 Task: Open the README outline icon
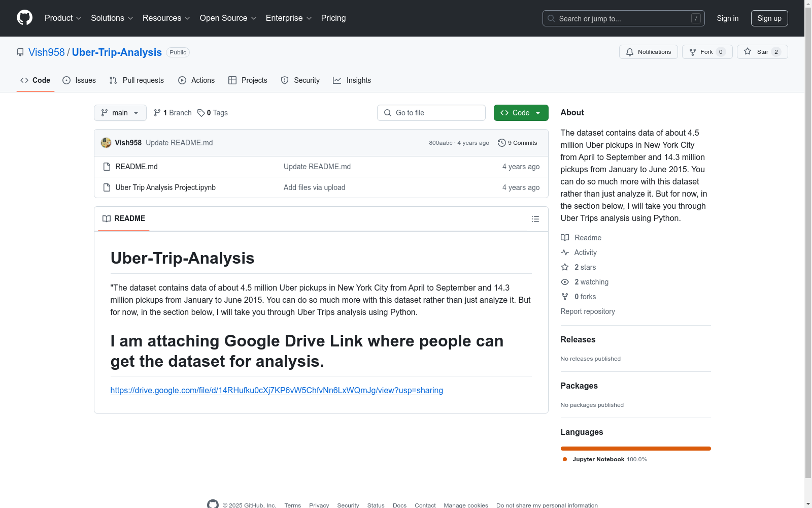tap(535, 219)
